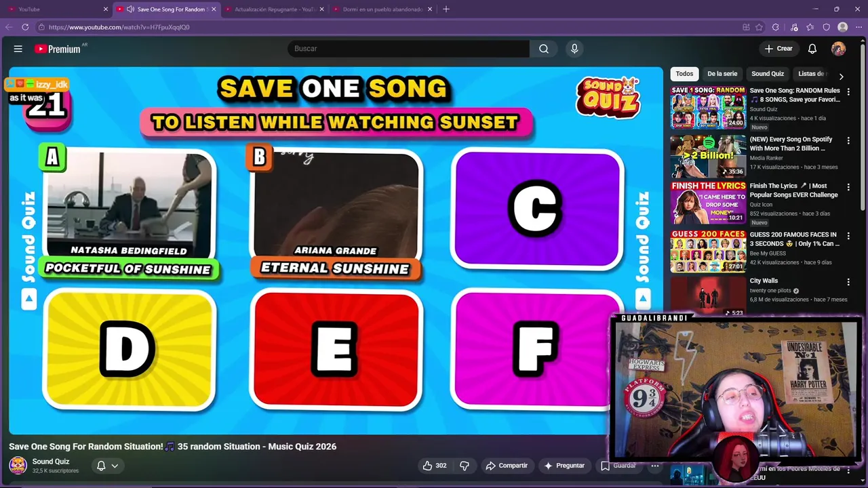This screenshot has width=868, height=488.
Task: Open options for City Walls video
Action: pyautogui.click(x=848, y=282)
